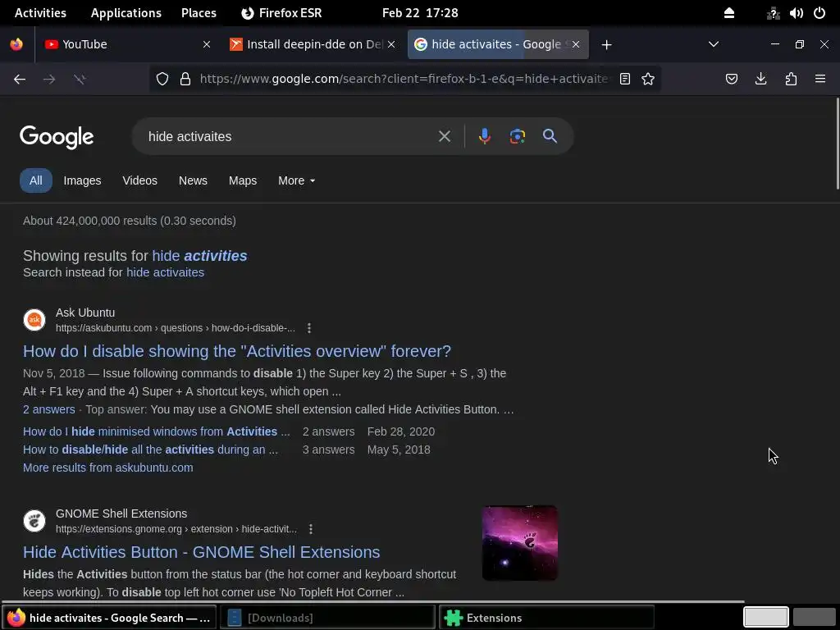This screenshot has width=840, height=630.
Task: Open 'Hide Activities Button - GNOME Shell Extensions' result
Action: pyautogui.click(x=202, y=552)
